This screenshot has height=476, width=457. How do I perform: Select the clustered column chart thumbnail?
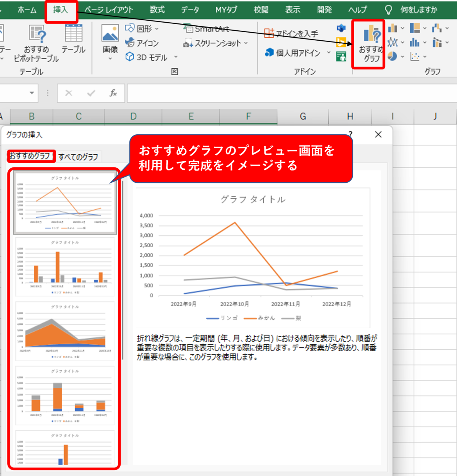(x=65, y=267)
